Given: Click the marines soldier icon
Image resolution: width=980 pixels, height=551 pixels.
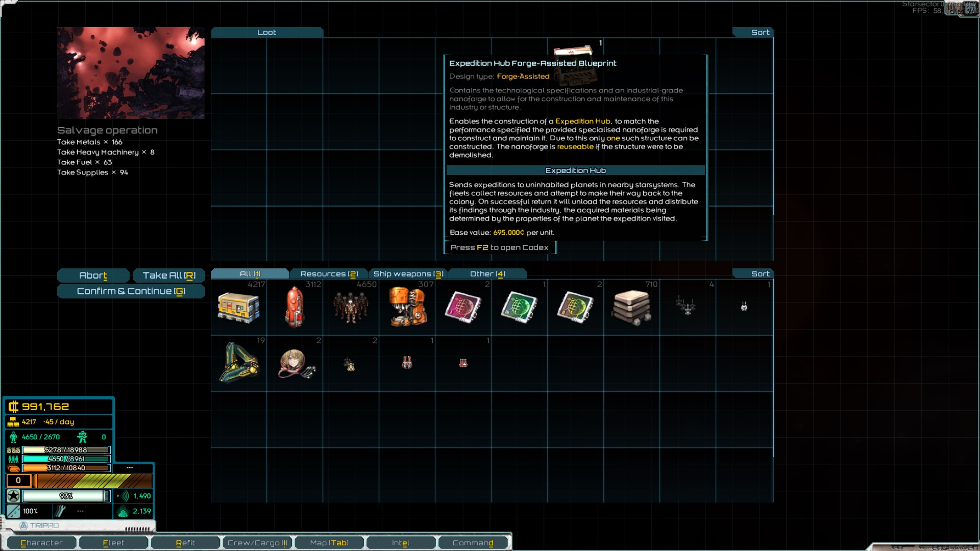Looking at the screenshot, I should click(x=82, y=437).
